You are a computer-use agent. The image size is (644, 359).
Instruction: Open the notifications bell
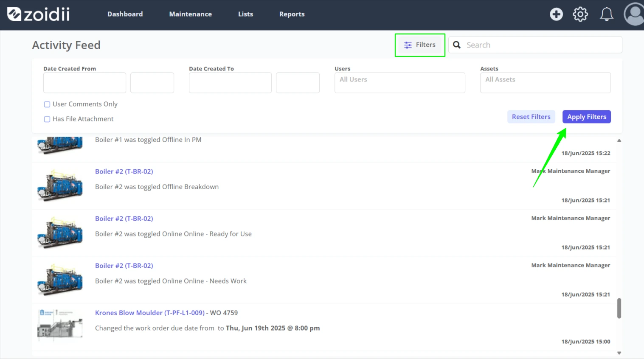click(606, 14)
